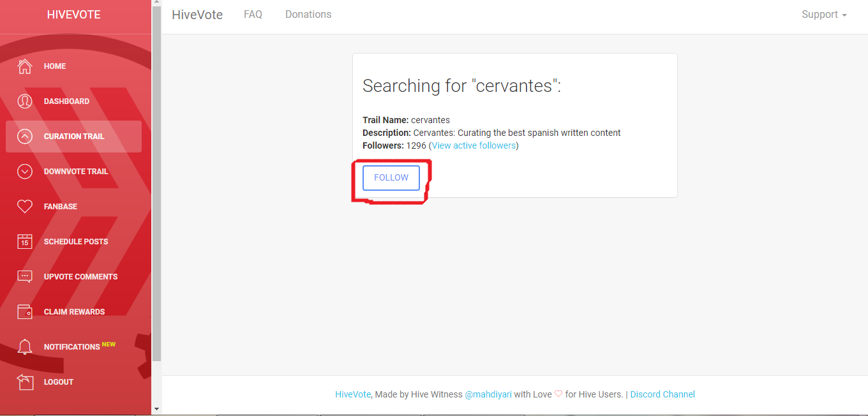Select LOGOUT menu label
This screenshot has height=416, width=868.
coord(59,382)
